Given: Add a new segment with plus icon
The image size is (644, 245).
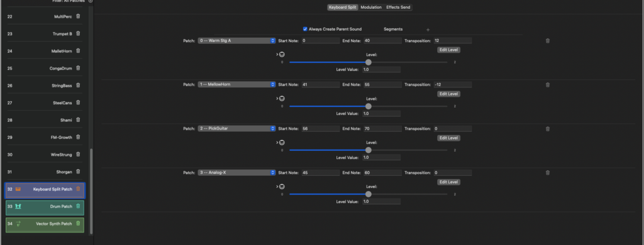Looking at the screenshot, I should pyautogui.click(x=428, y=30).
